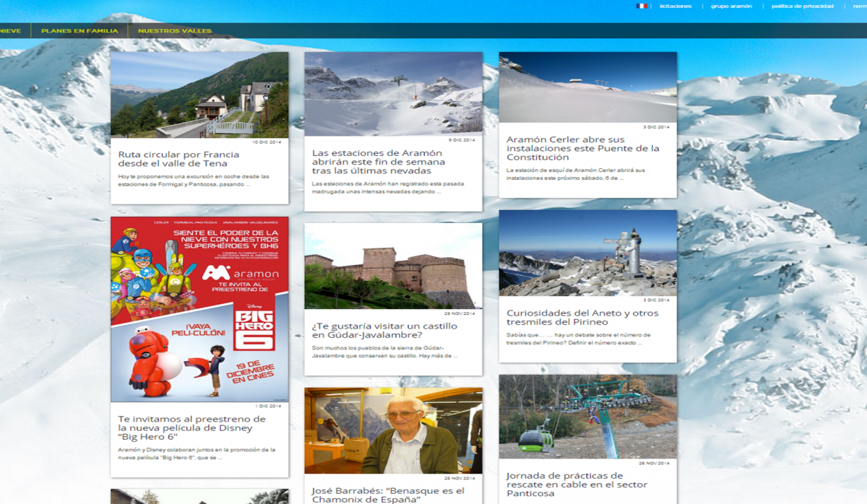Open the grupo aramón link
This screenshot has height=504, width=867.
pos(731,6)
